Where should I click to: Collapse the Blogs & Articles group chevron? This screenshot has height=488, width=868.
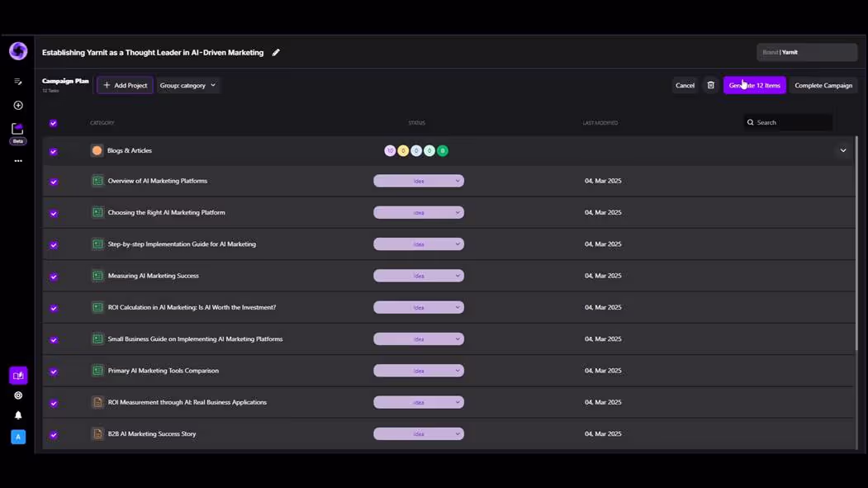tap(843, 150)
